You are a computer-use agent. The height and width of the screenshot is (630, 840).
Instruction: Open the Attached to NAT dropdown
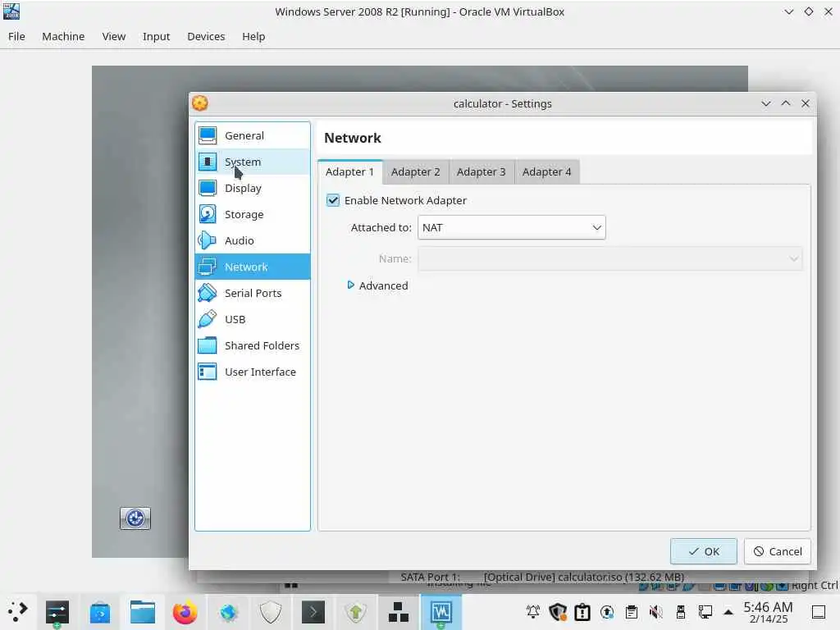[x=512, y=228]
